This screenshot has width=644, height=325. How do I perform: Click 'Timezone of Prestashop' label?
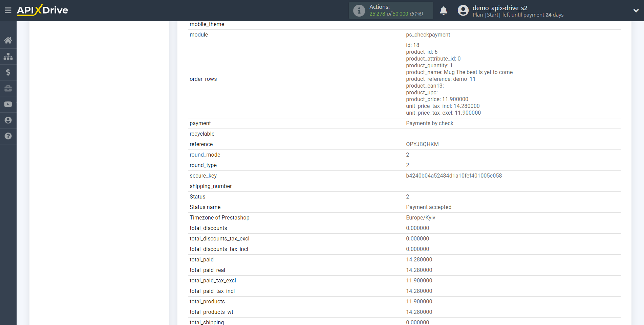(219, 217)
